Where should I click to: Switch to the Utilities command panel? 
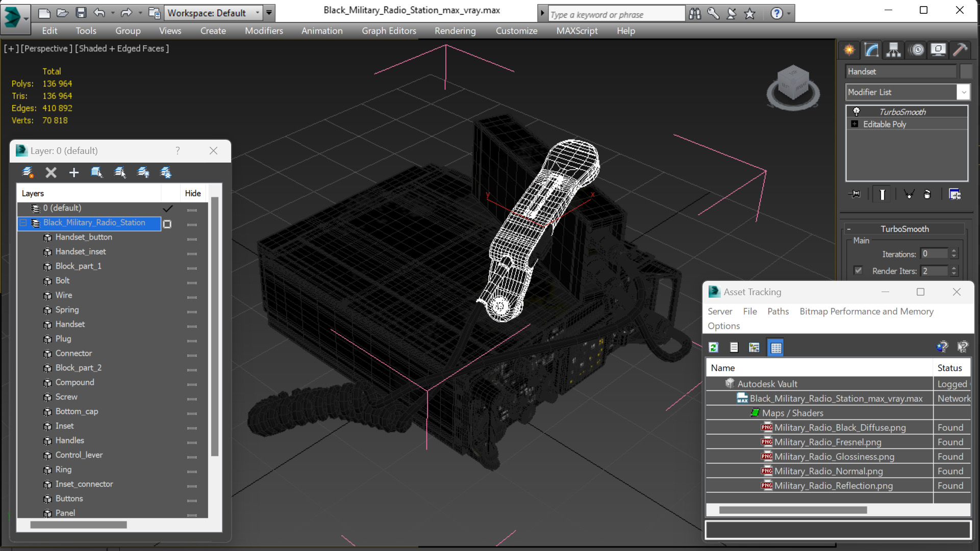click(960, 49)
